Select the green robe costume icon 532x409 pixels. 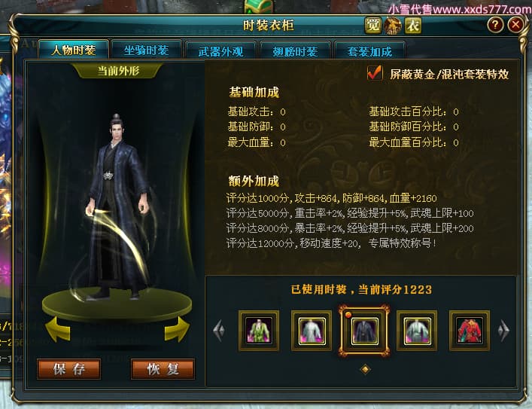[x=259, y=331]
